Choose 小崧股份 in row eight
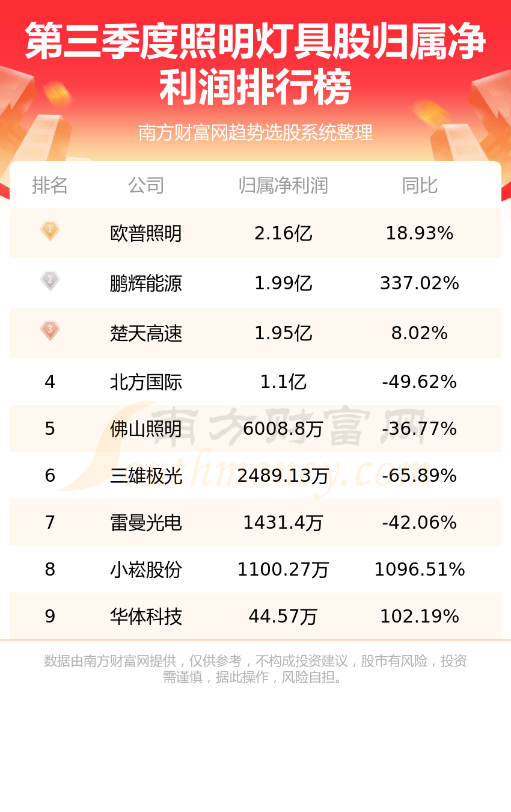 146,570
